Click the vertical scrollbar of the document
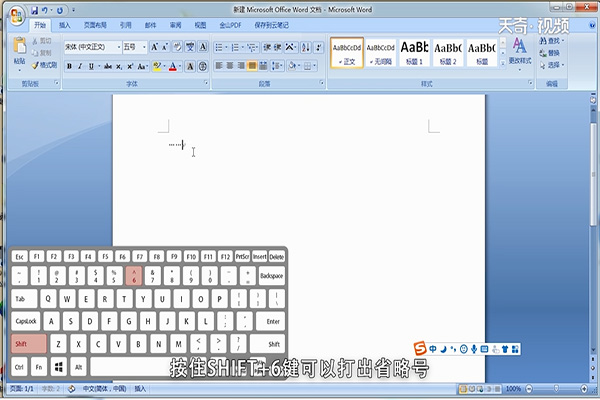The image size is (600, 400). 593,174
